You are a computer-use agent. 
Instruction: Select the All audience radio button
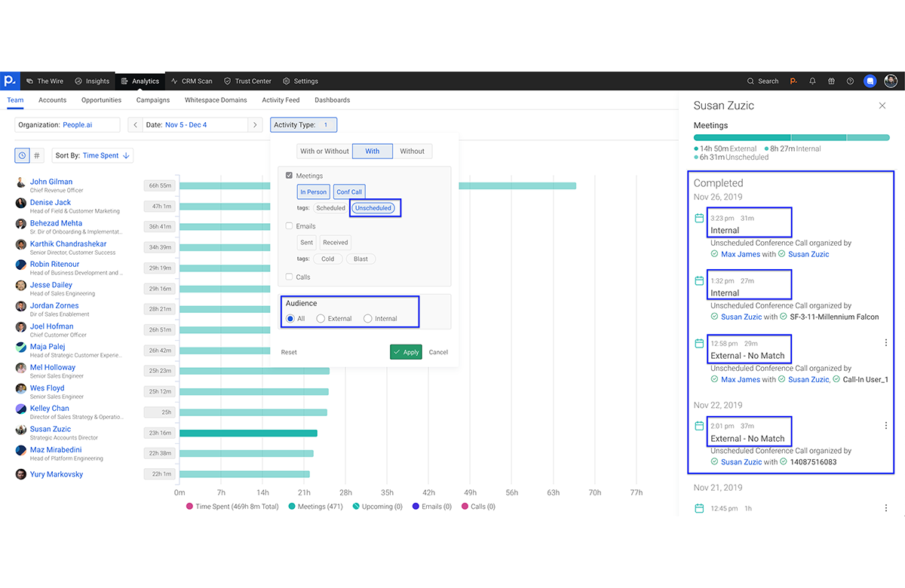coord(290,319)
